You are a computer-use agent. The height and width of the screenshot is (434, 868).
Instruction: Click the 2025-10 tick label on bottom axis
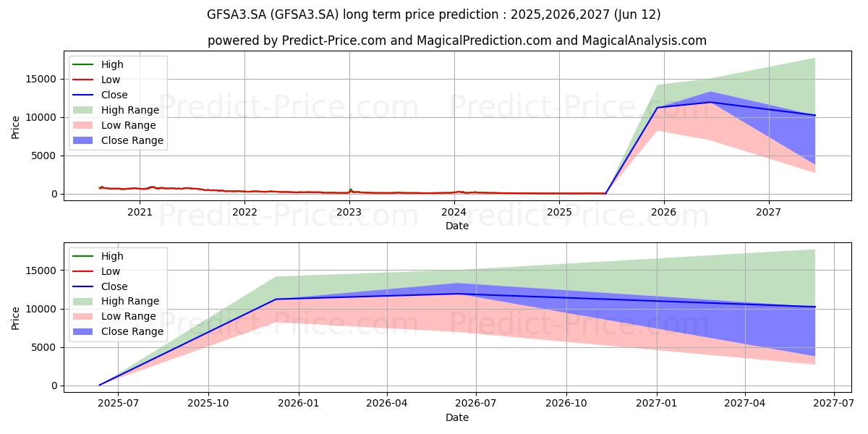click(x=209, y=404)
